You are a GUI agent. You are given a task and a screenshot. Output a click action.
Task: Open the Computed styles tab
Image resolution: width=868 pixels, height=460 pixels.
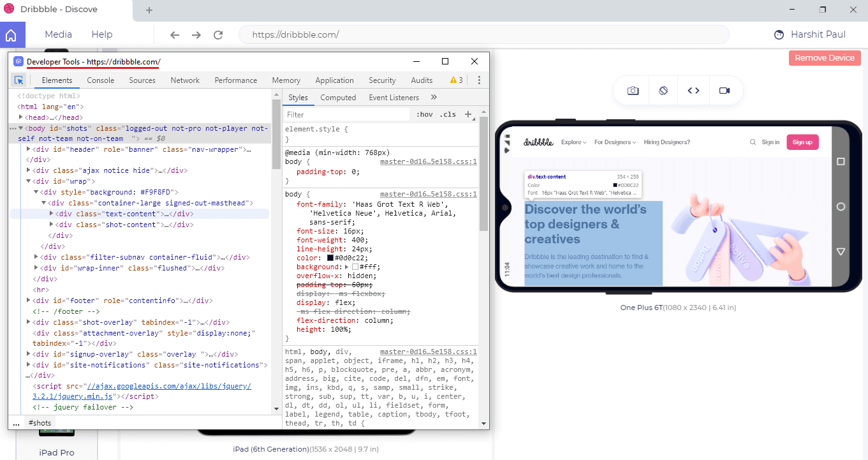[339, 97]
